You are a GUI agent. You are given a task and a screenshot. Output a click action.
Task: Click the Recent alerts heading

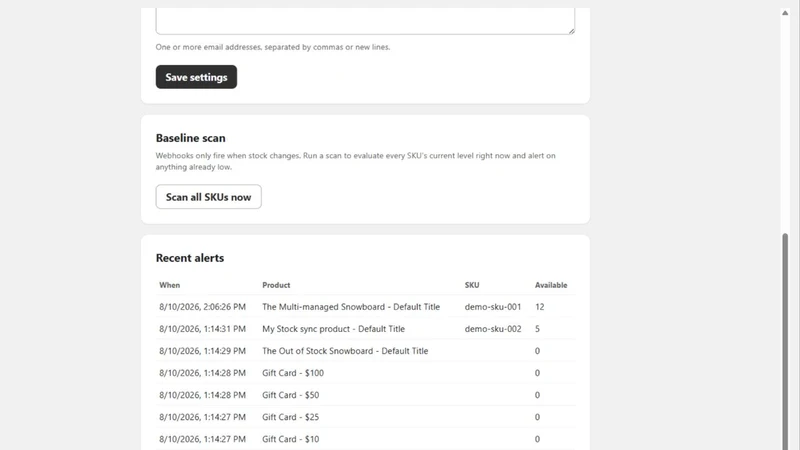tap(190, 258)
